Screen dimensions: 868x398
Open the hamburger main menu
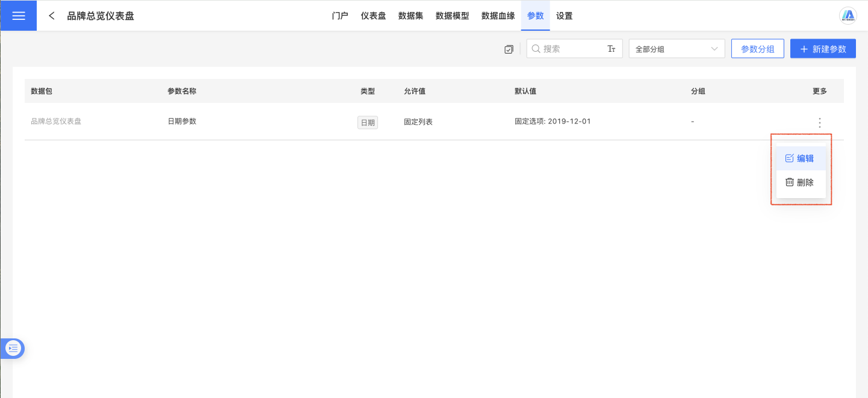18,16
